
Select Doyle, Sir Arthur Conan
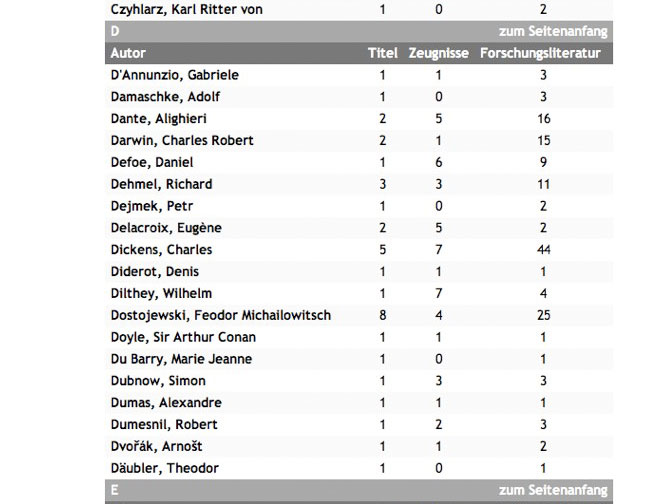[183, 338]
